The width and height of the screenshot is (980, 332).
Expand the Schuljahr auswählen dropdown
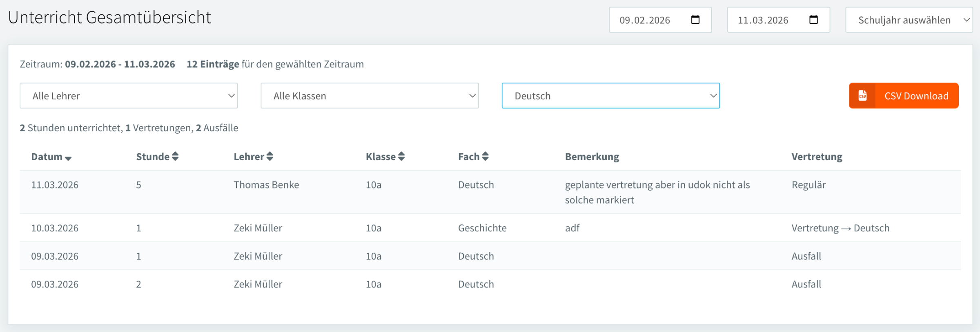[x=909, y=20]
